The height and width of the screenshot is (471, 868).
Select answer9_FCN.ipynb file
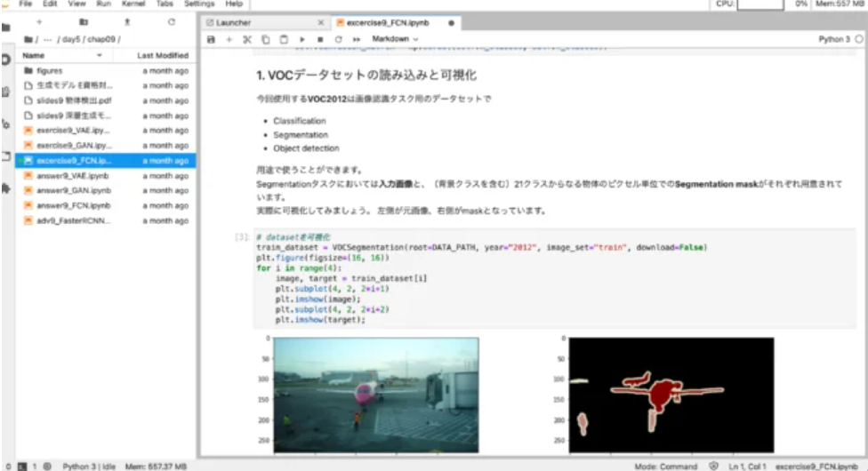coord(106,205)
